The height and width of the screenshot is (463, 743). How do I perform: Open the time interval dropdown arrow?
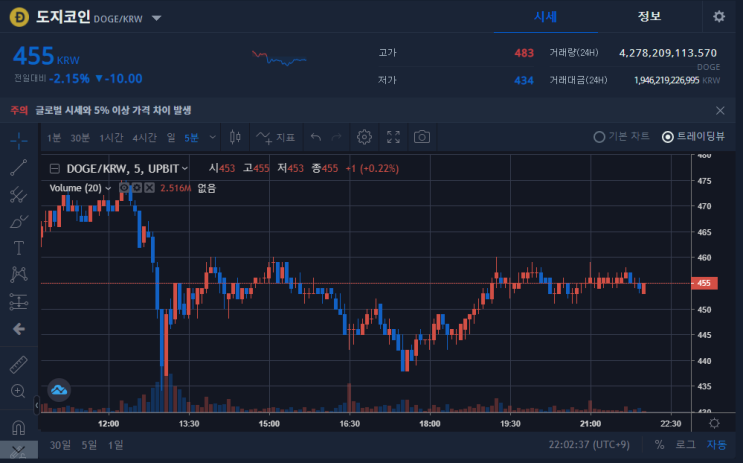tap(213, 137)
